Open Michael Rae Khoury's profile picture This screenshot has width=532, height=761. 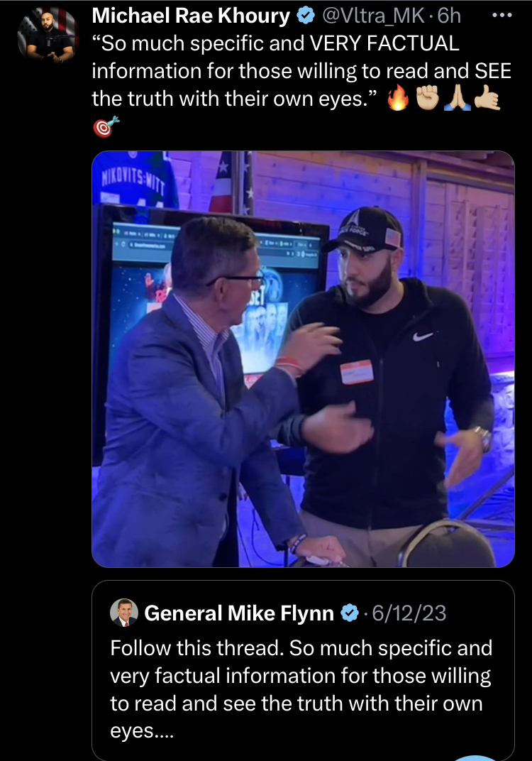coord(47,35)
